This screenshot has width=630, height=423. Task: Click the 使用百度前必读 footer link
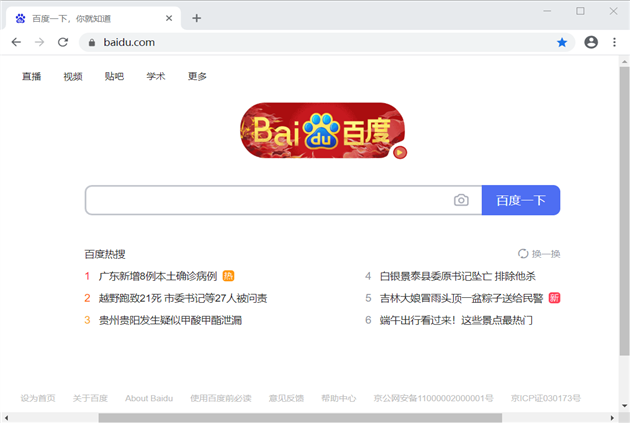[221, 398]
